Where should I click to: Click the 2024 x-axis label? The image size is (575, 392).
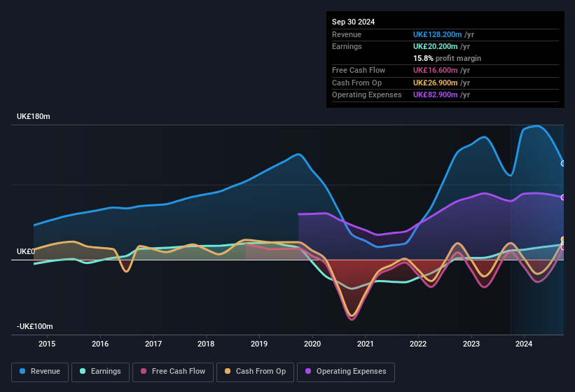(x=524, y=344)
